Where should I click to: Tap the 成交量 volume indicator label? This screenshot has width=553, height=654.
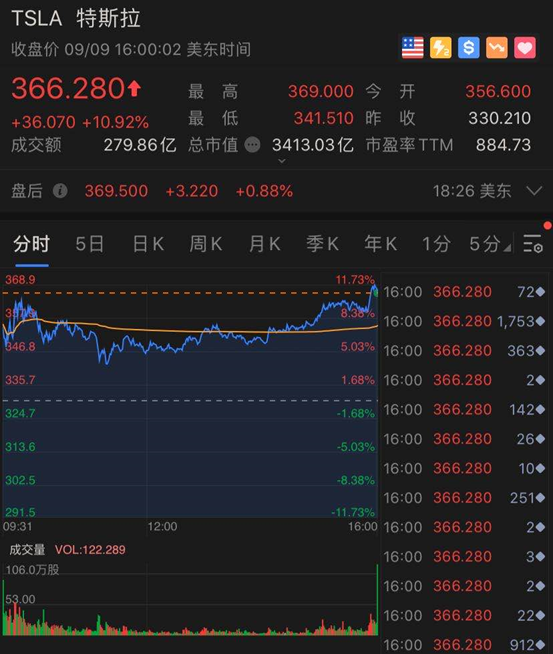(x=27, y=550)
